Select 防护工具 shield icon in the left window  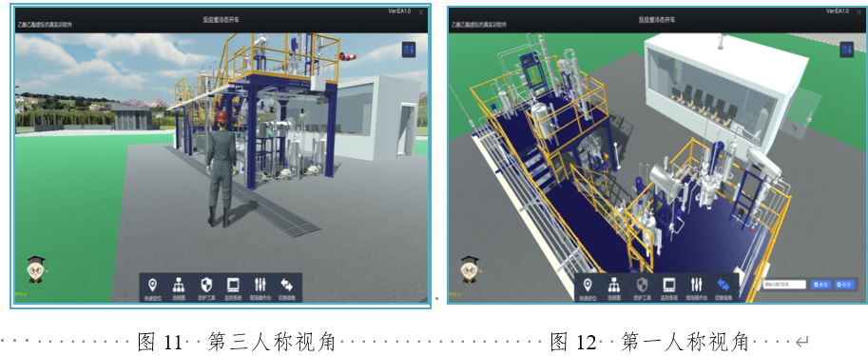click(x=205, y=288)
